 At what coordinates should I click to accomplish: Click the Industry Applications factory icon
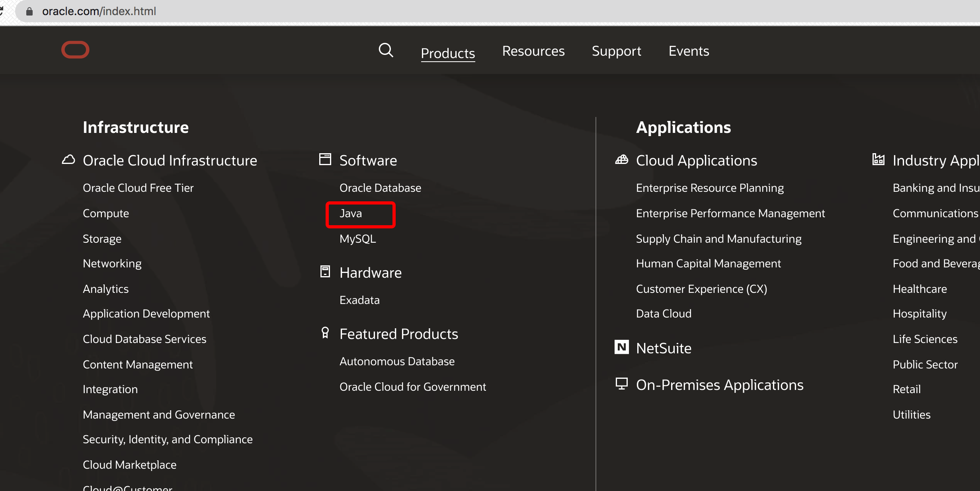(x=878, y=159)
